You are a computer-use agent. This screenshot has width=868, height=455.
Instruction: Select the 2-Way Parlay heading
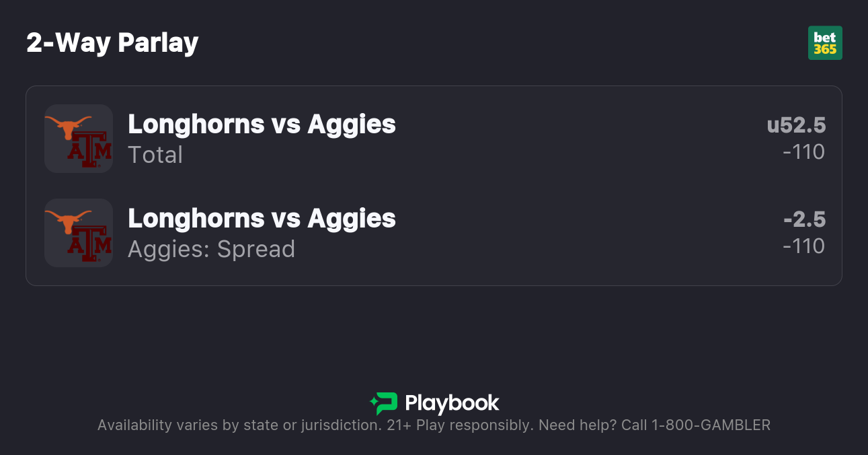(112, 43)
